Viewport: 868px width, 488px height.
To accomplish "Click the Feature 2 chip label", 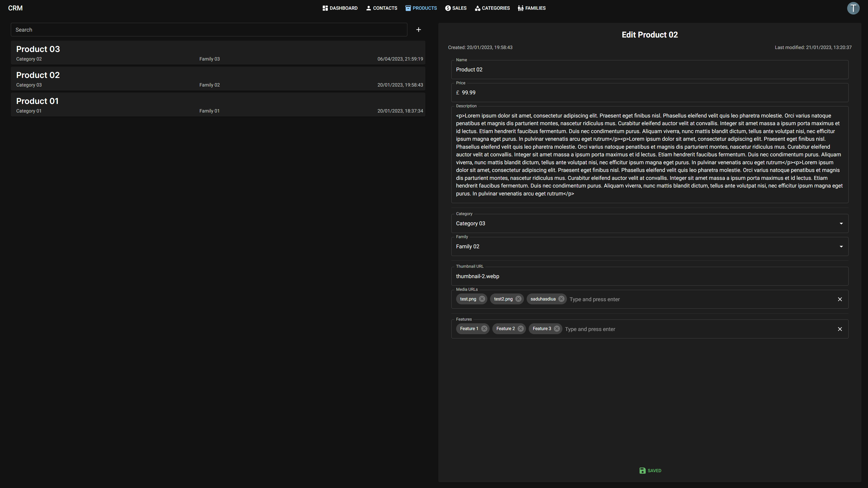I will tap(505, 329).
